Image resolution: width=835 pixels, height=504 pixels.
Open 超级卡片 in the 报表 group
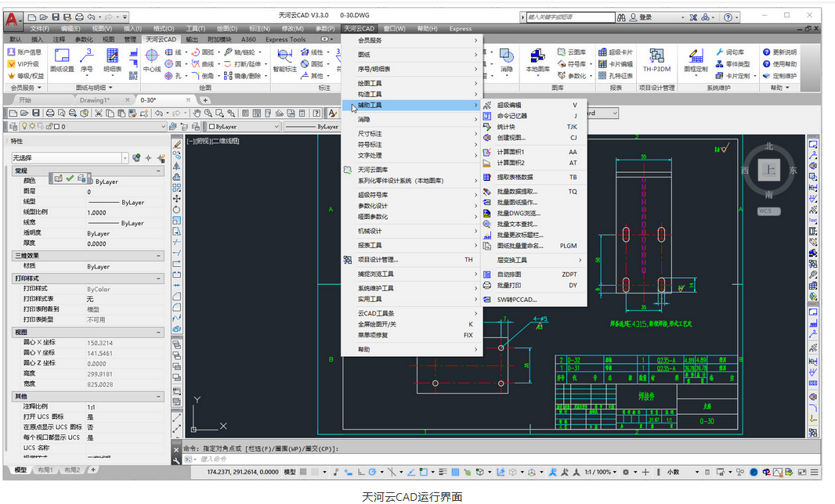pyautogui.click(x=616, y=52)
